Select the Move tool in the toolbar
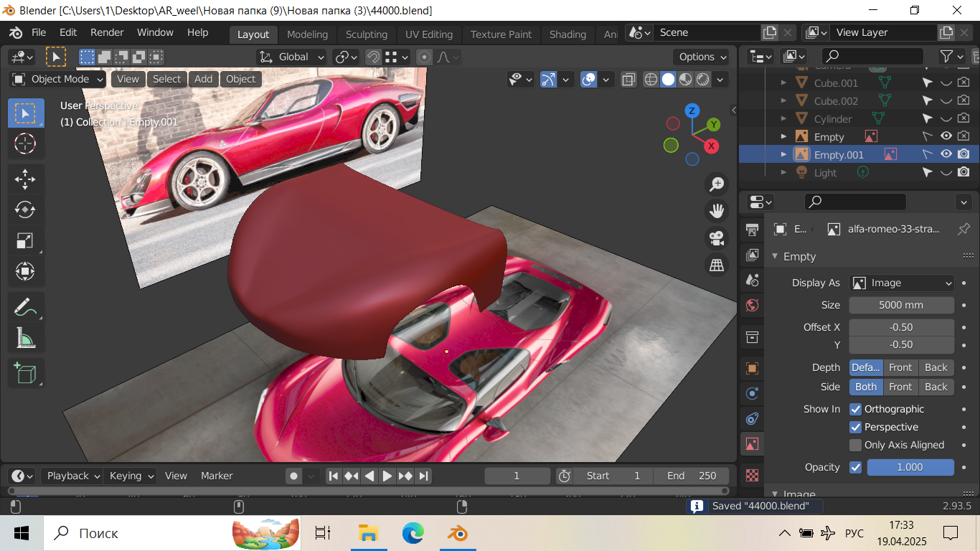 click(25, 178)
